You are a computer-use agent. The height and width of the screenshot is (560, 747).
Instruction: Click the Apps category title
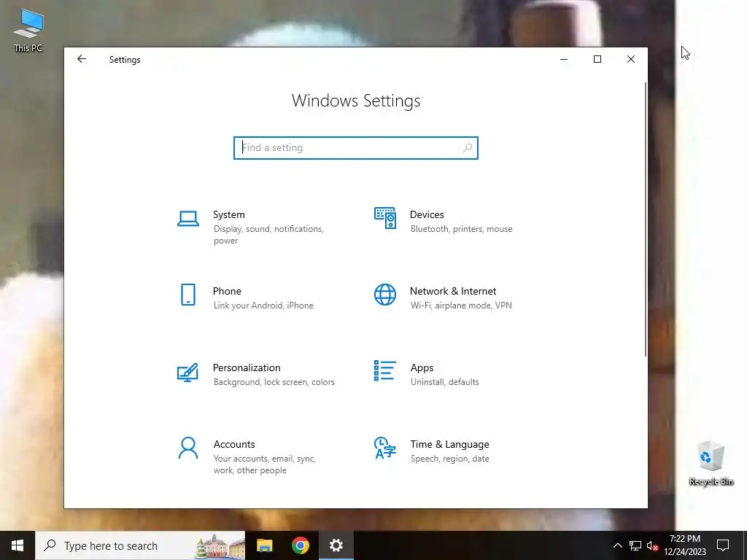(422, 367)
